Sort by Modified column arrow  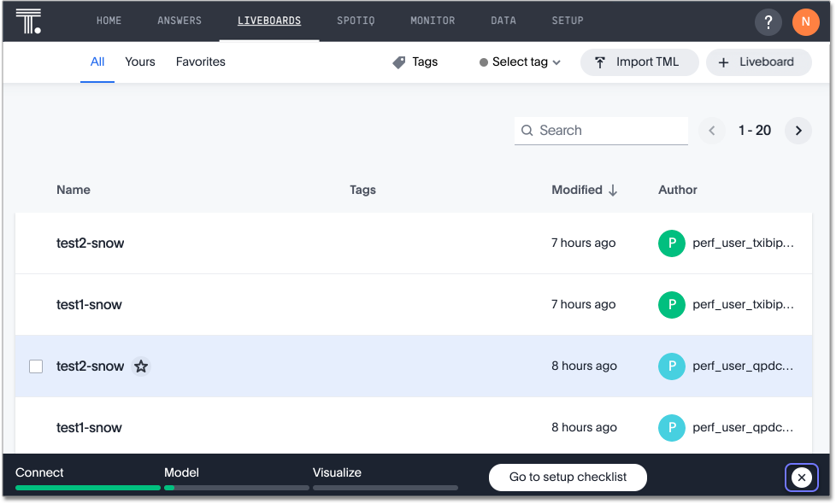613,190
